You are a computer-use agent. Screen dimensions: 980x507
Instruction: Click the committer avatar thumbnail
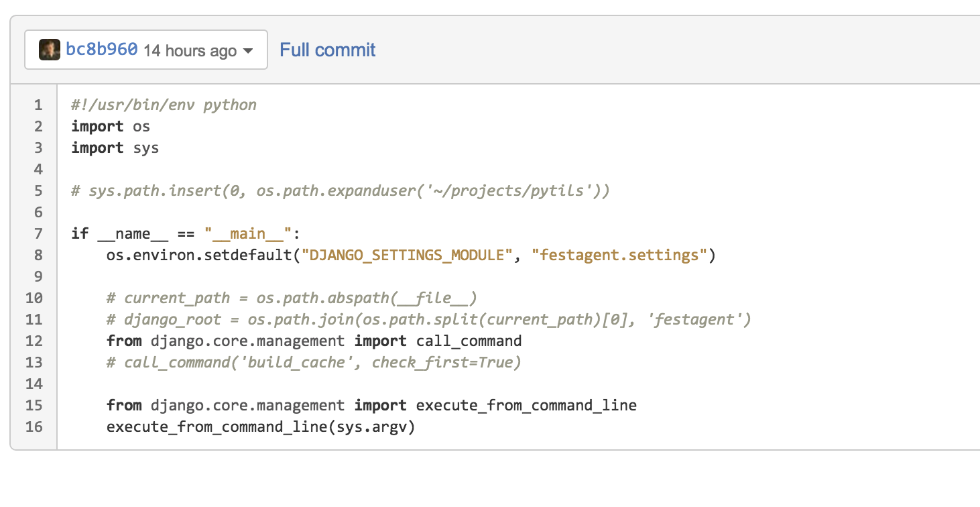(50, 50)
